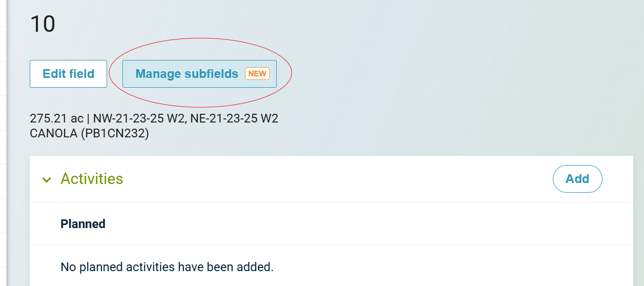Click empty Activities header area beside Add
The image size is (644, 286).
(x=333, y=179)
